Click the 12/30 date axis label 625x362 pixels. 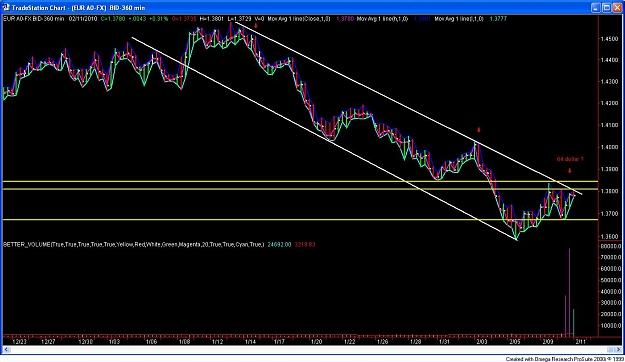click(x=85, y=342)
